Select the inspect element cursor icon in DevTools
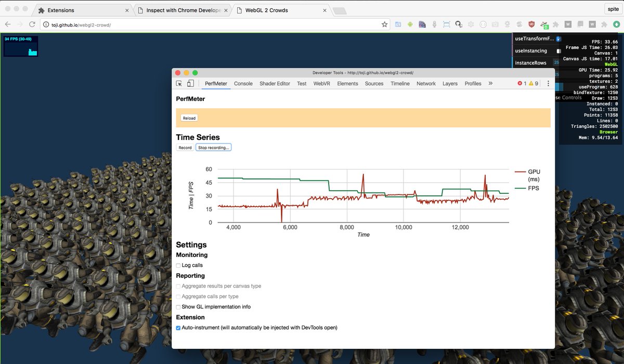This screenshot has height=364, width=624. click(x=179, y=84)
